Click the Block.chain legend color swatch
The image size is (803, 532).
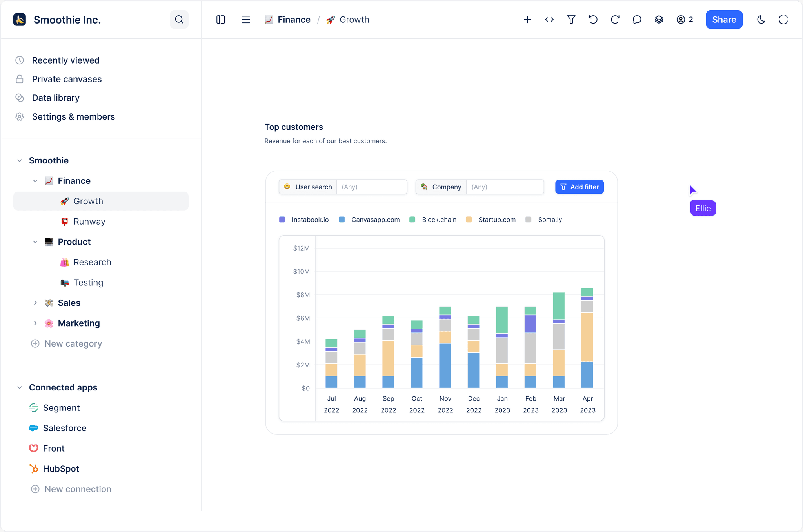(412, 220)
